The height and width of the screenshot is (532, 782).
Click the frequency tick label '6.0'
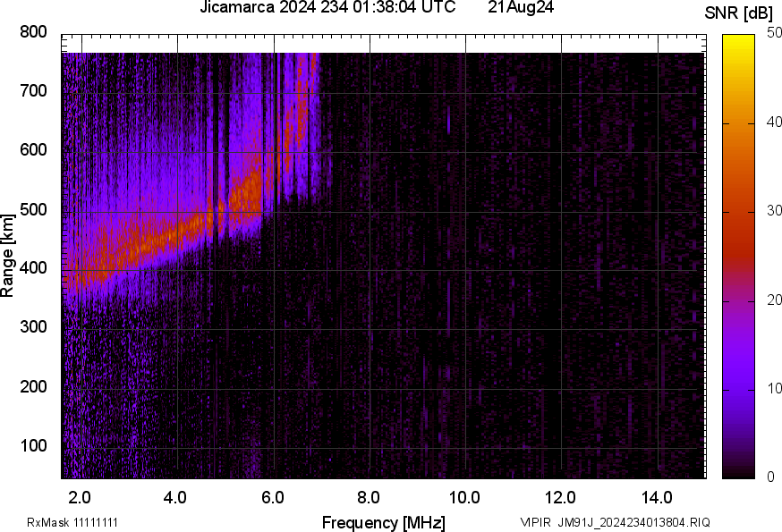[272, 498]
